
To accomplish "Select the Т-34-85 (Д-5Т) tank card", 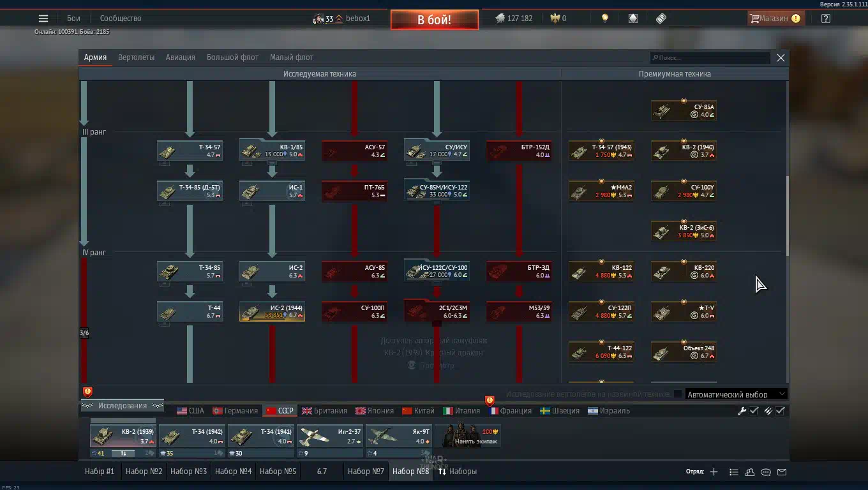I will click(x=190, y=191).
